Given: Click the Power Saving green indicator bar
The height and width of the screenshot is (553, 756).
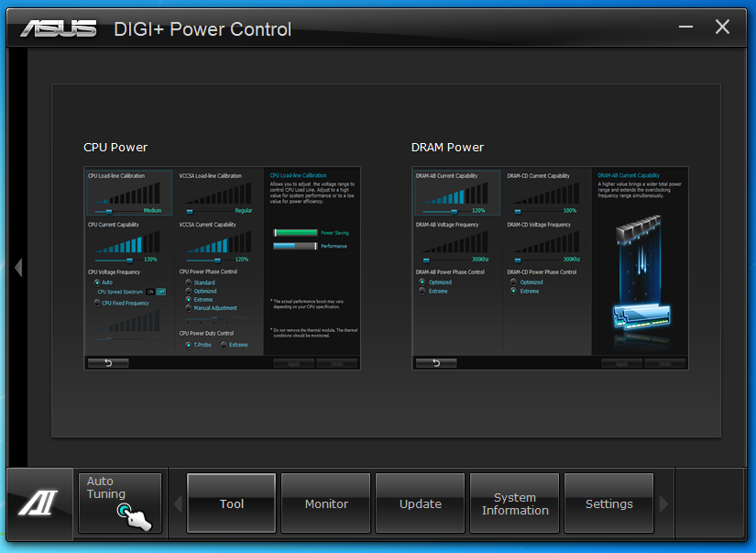Looking at the screenshot, I should 296,233.
